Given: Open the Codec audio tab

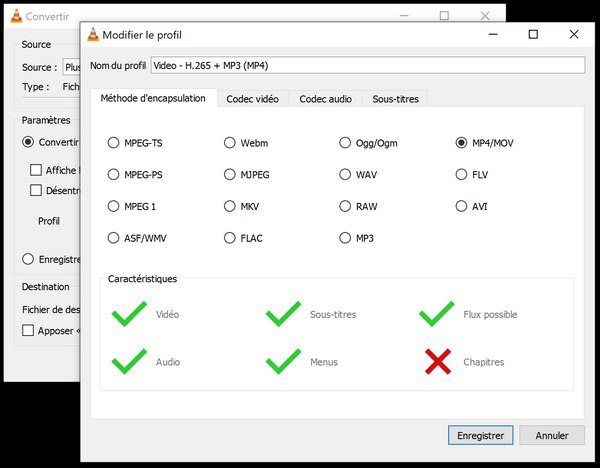Looking at the screenshot, I should (326, 98).
